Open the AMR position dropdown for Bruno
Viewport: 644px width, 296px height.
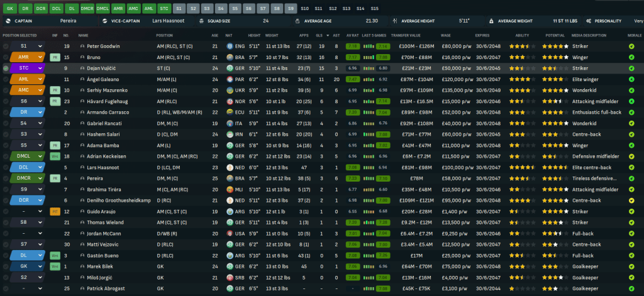40,57
